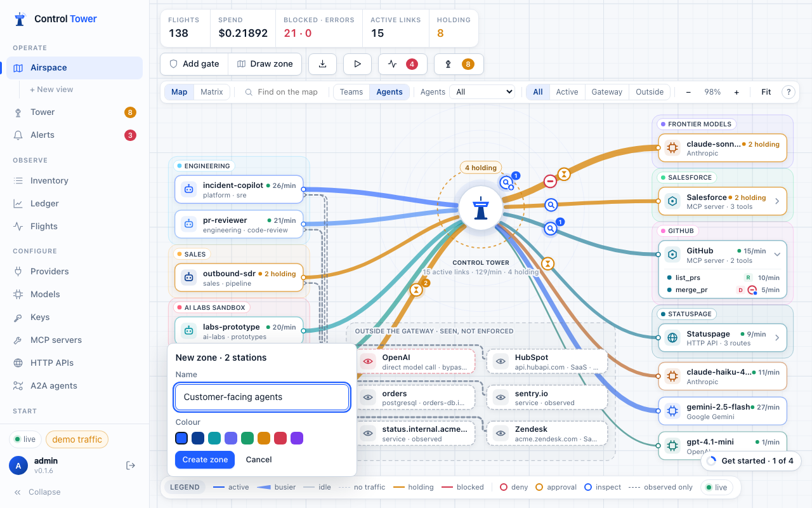Click the hourglass marker with badge 2
The image size is (812, 508).
416,290
